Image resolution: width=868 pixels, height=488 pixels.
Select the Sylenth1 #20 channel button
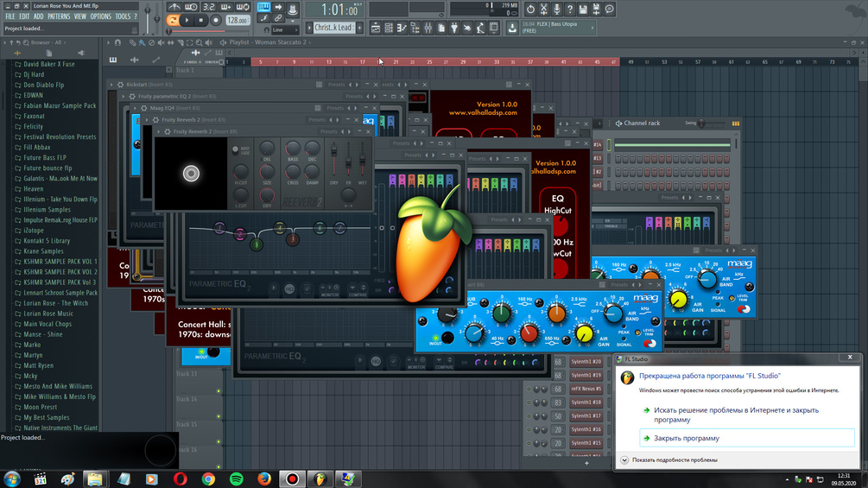586,361
